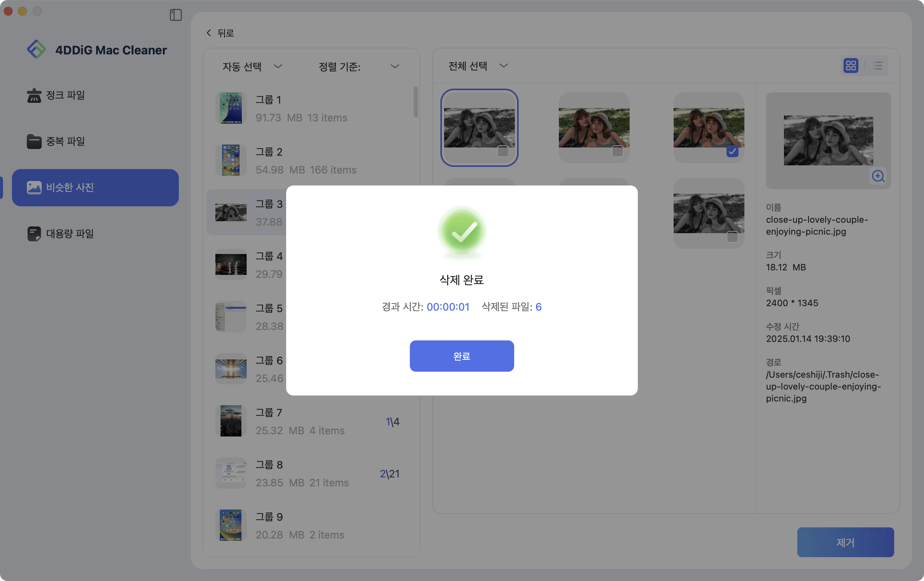924x581 pixels.
Task: Dismiss the dialog with 완료 button
Action: [462, 356]
